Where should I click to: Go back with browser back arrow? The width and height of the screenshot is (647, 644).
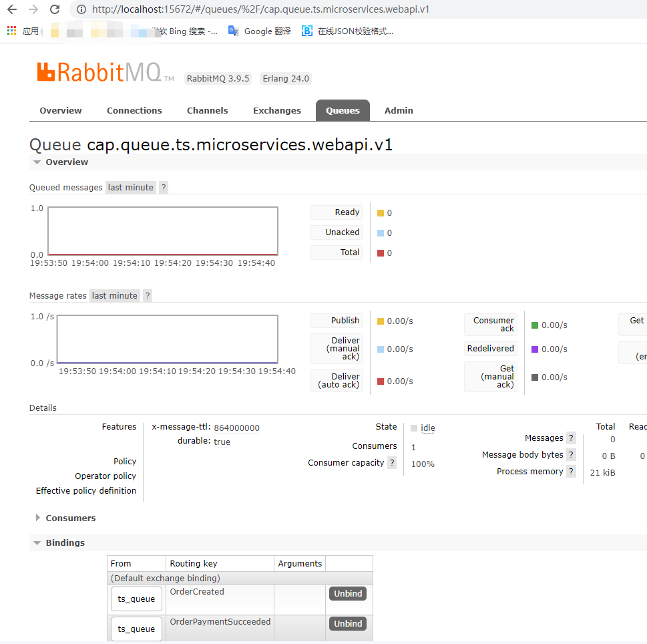click(12, 9)
